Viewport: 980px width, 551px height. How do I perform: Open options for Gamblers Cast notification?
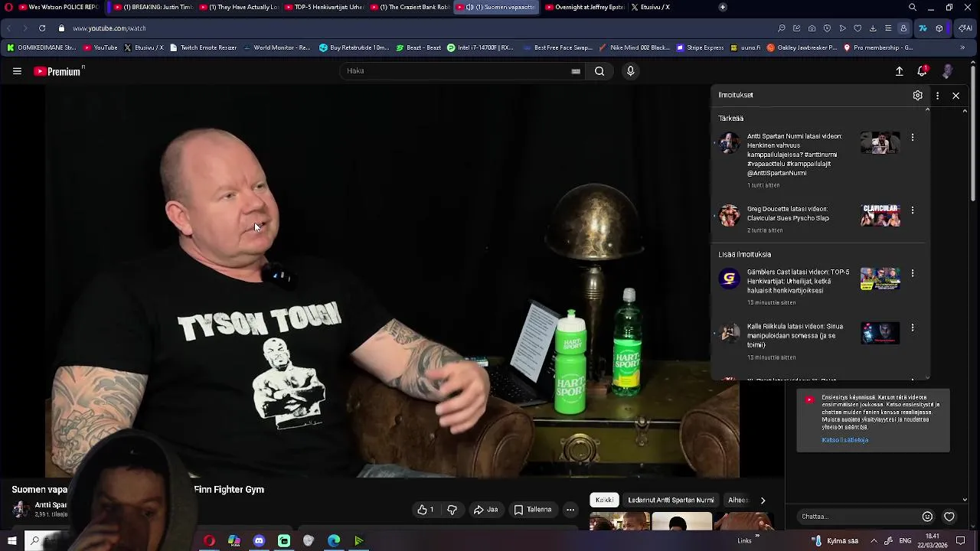coord(913,273)
